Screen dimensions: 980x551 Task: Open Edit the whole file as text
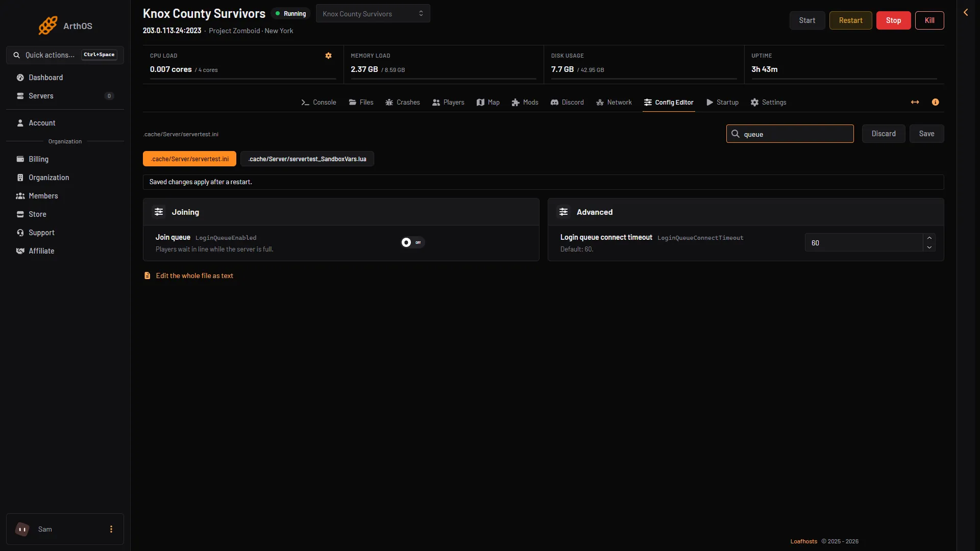189,276
